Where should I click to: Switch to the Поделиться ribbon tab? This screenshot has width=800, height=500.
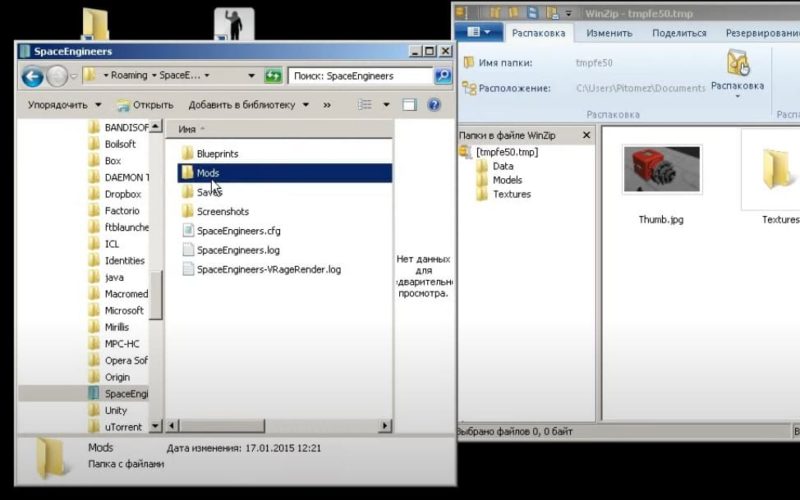coord(679,33)
